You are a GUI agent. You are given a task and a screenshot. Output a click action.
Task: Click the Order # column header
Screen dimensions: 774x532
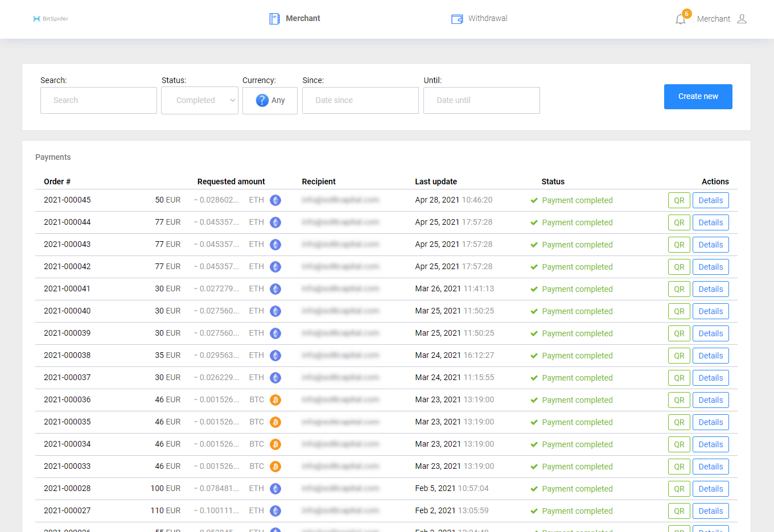click(57, 182)
